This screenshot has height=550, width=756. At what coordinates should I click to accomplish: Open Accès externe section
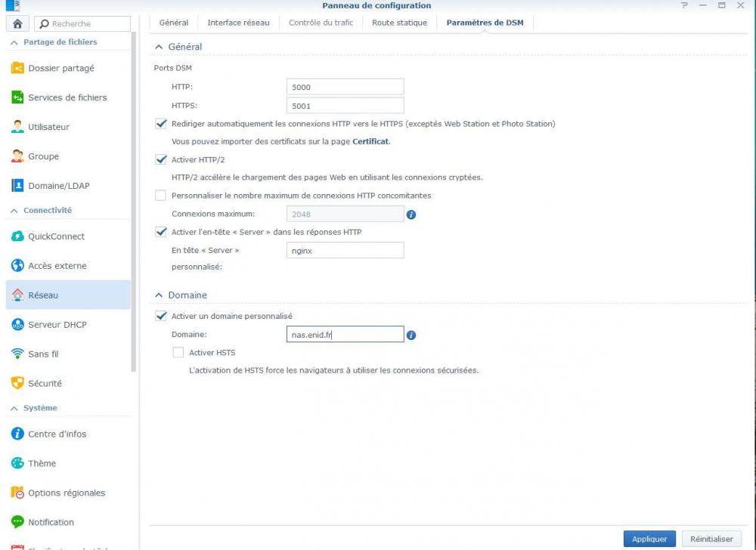(x=57, y=266)
